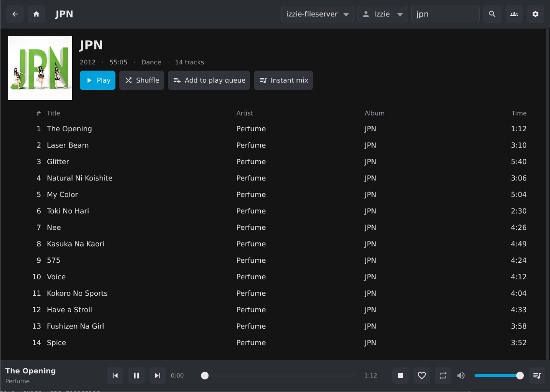Open the izzie-fileserver server dropdown
The height and width of the screenshot is (392, 550).
click(x=317, y=14)
